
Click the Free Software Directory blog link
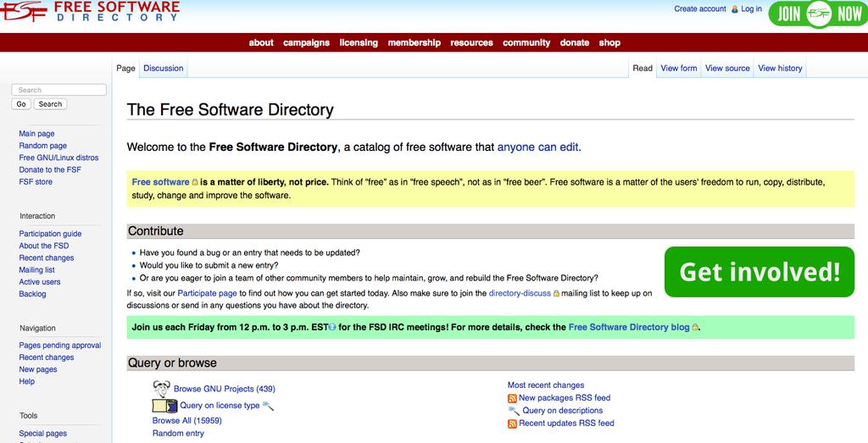pos(629,328)
